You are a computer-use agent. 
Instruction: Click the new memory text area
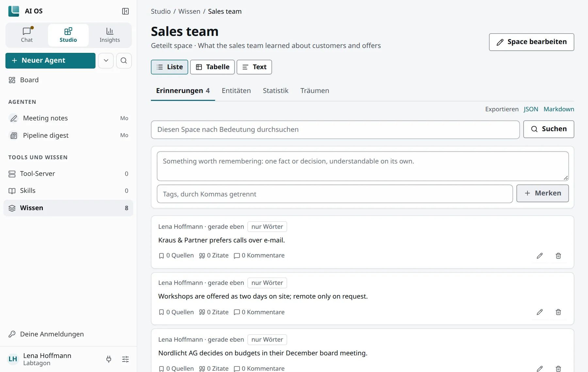click(363, 166)
